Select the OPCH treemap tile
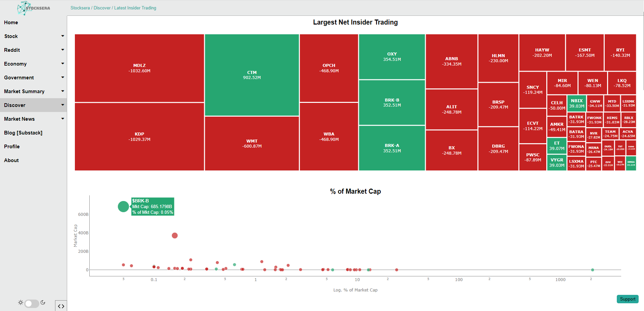644x311 pixels. [329, 68]
